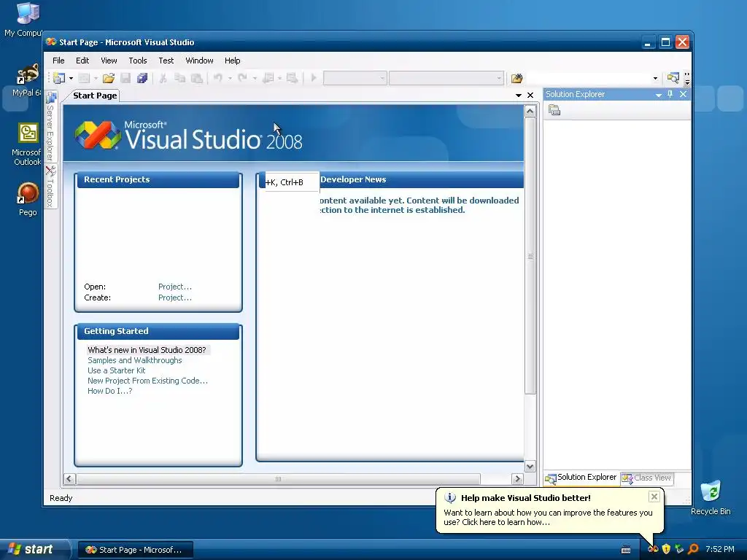Open the Help menu

233,61
